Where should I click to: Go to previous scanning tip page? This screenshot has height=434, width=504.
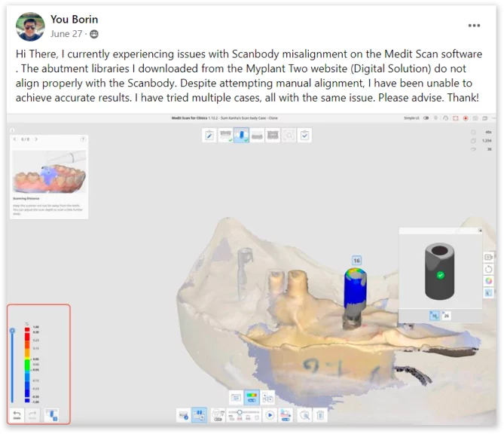[x=15, y=139]
